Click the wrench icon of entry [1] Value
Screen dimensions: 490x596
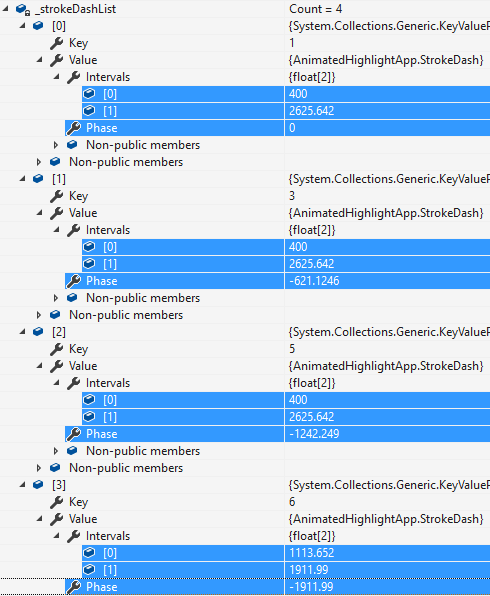pos(57,213)
